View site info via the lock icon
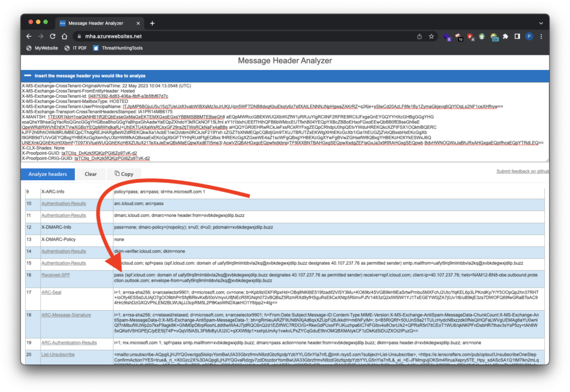The height and width of the screenshot is (392, 570). [79, 36]
